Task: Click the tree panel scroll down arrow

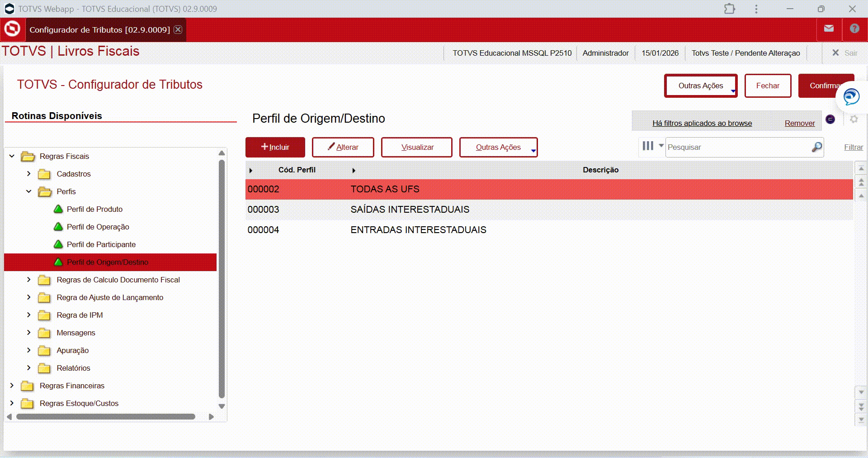Action: tap(222, 406)
